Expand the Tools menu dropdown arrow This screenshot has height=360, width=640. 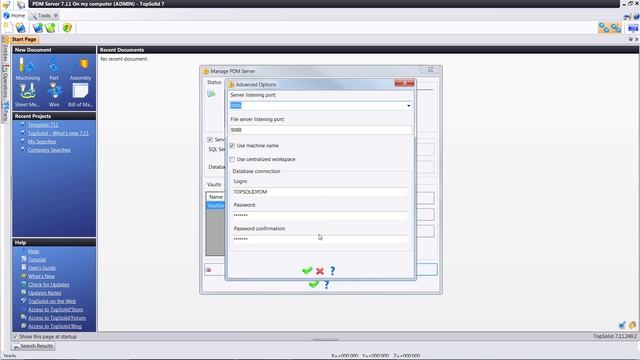pyautogui.click(x=56, y=16)
